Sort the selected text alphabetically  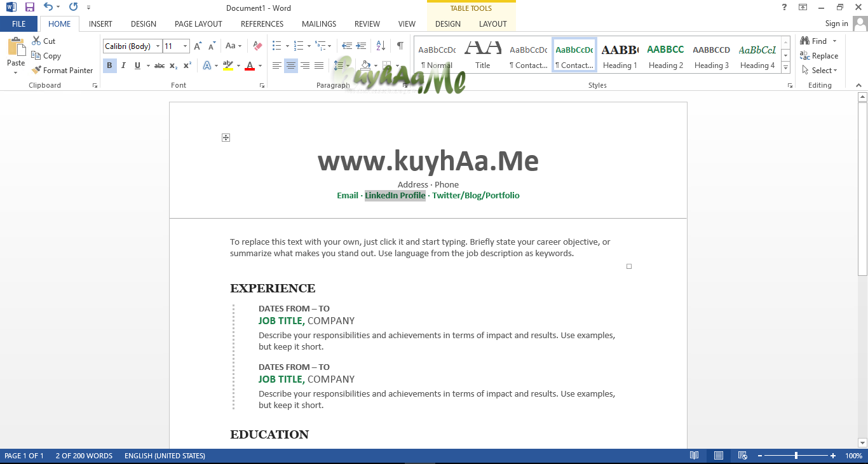(x=381, y=46)
